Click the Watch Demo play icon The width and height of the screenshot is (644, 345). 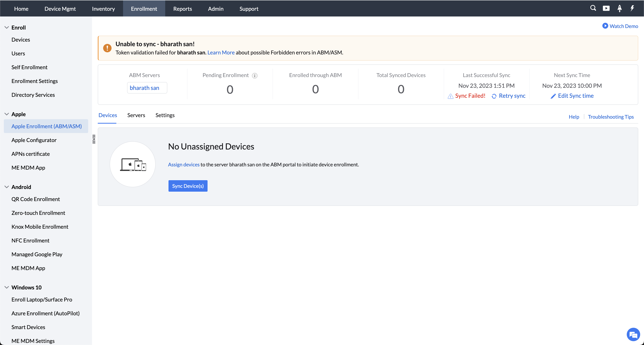605,26
